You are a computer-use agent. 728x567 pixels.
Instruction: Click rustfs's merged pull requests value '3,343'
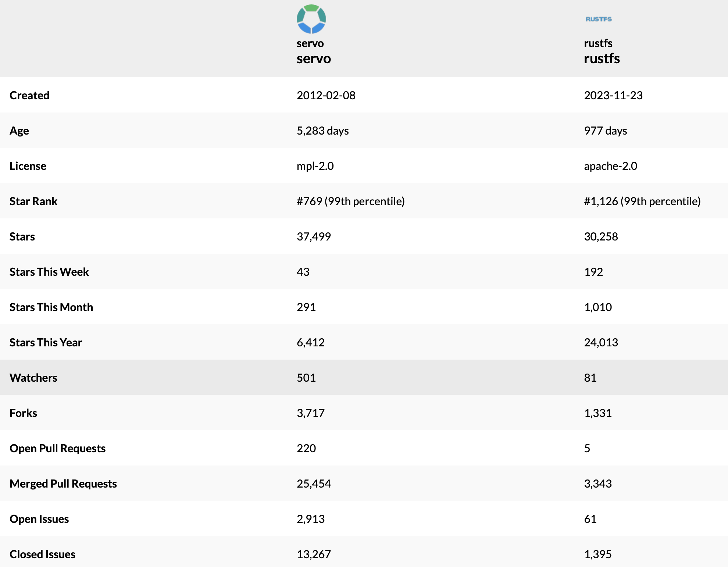pyautogui.click(x=598, y=484)
